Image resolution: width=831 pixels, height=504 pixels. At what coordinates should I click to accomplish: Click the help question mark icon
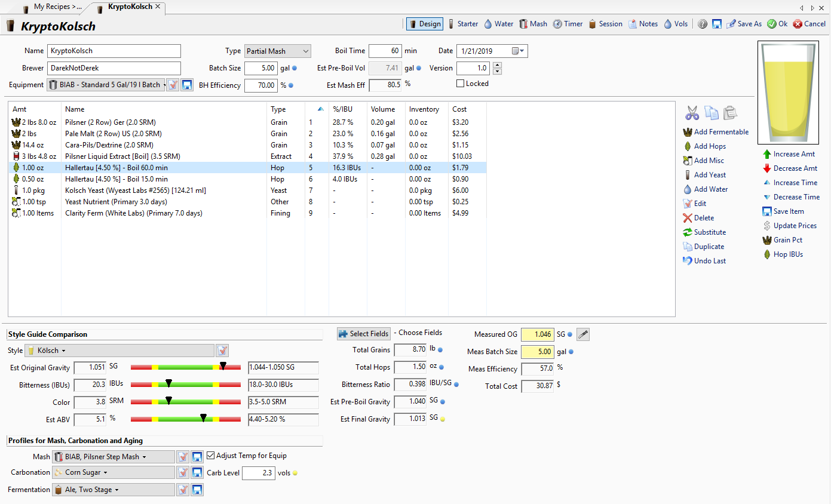(x=703, y=24)
